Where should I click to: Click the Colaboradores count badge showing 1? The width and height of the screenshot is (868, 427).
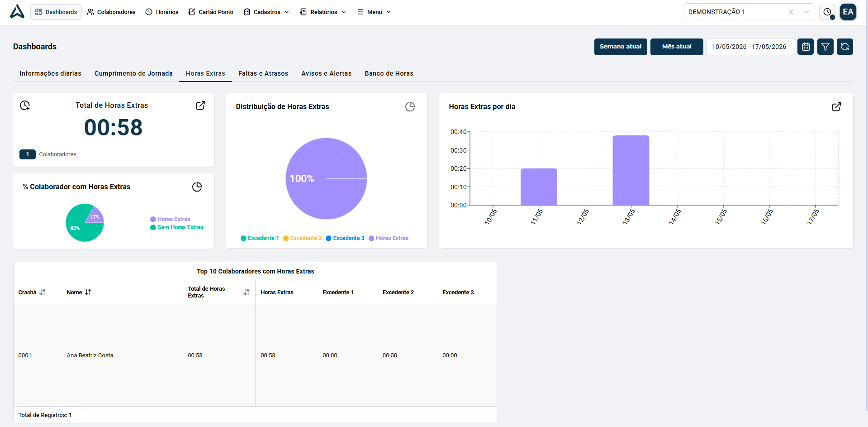(x=28, y=154)
